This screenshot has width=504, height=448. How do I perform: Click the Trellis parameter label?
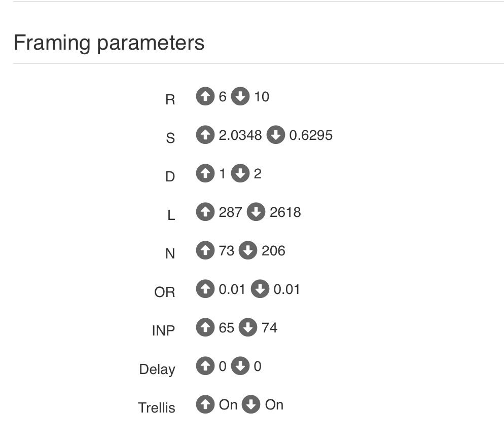tap(157, 407)
